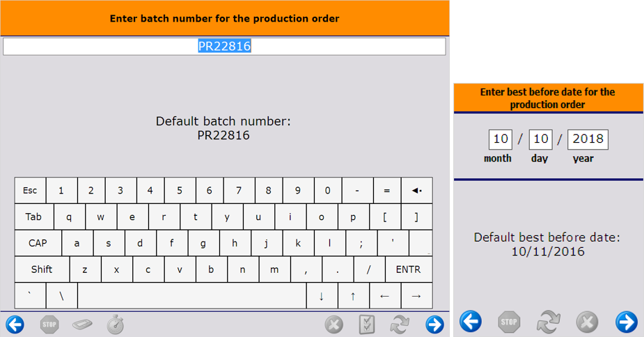
Task: Go forward using date panel's blue arrow
Action: pyautogui.click(x=626, y=322)
